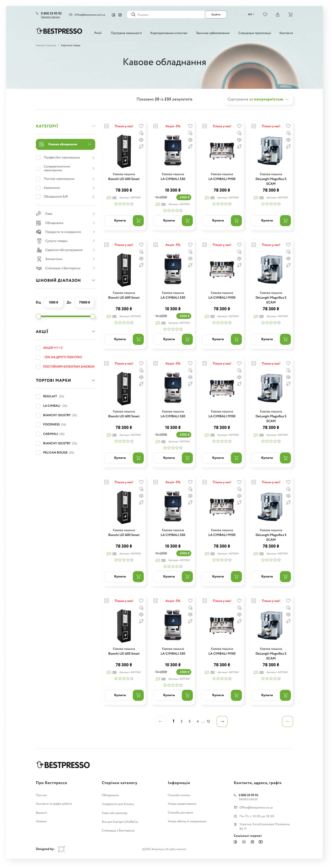Image resolution: width=332 pixels, height=868 pixels.
Task: Go to next page with the green right arrow
Action: [222, 721]
